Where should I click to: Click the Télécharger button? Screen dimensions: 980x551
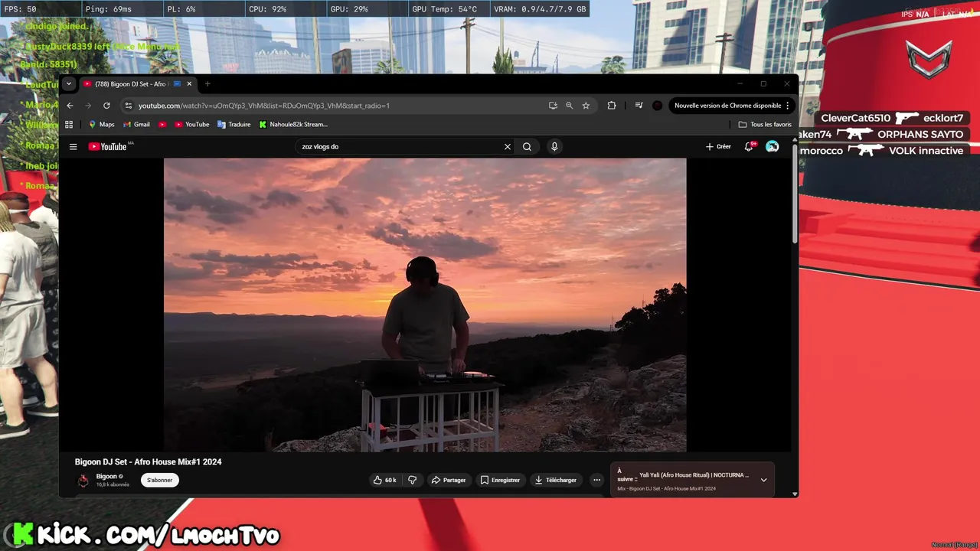coord(555,480)
